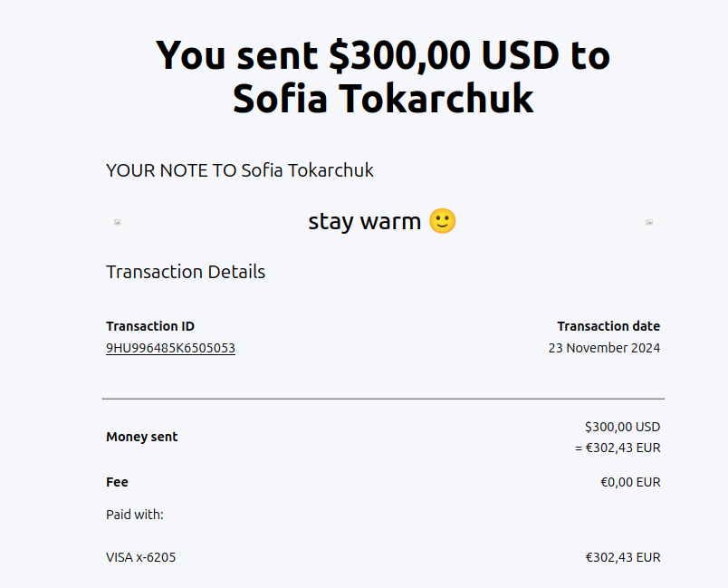The width and height of the screenshot is (728, 588).
Task: Select the YOUR NOTE TO Sofia Tokarchuk label
Action: (x=240, y=170)
